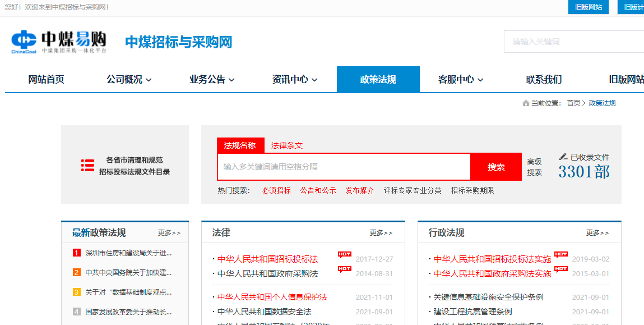This screenshot has height=325, width=644.
Task: Expand the 资讯中心 dropdown menu
Action: pos(295,80)
